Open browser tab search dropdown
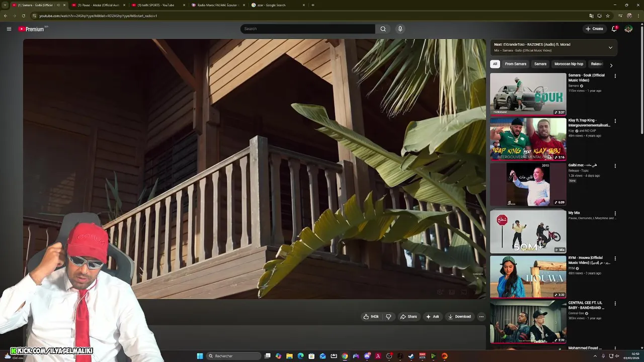The width and height of the screenshot is (644, 362). (5, 5)
